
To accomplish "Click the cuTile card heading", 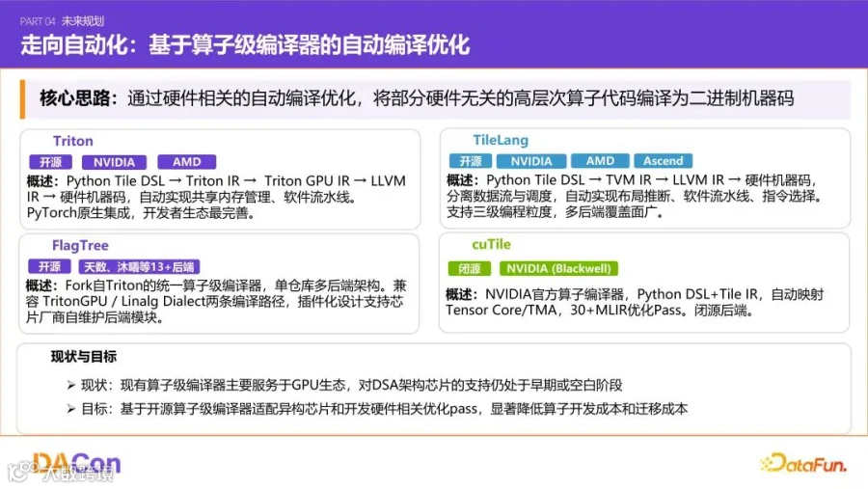I will pyautogui.click(x=491, y=245).
